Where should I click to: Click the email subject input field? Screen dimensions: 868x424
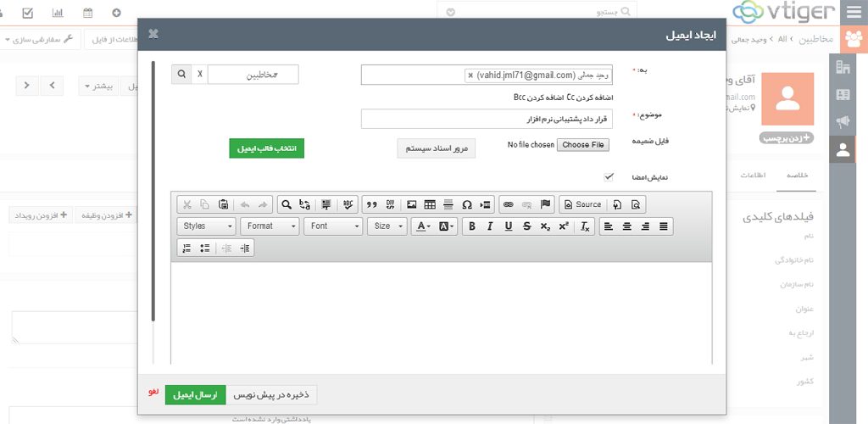486,119
